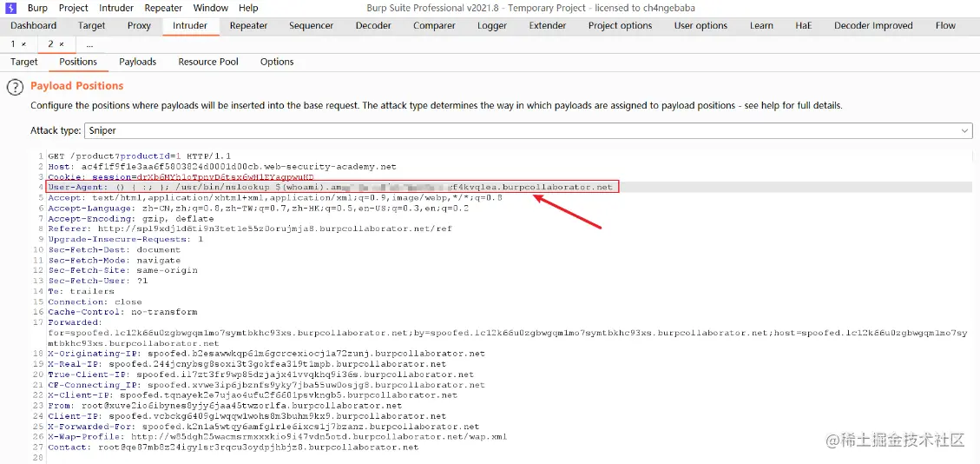The image size is (980, 464).
Task: Select the Intruder main tab
Action: point(190,26)
